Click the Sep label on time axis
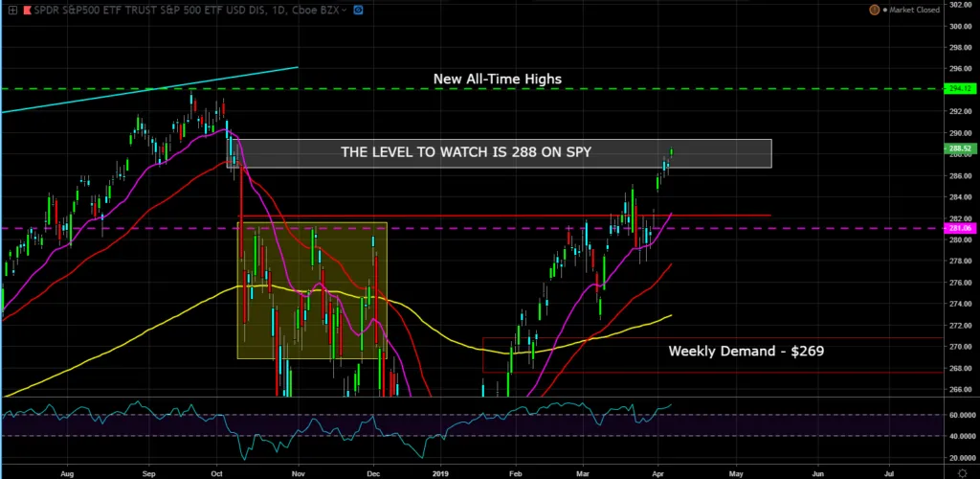980x479 pixels. pos(148,472)
